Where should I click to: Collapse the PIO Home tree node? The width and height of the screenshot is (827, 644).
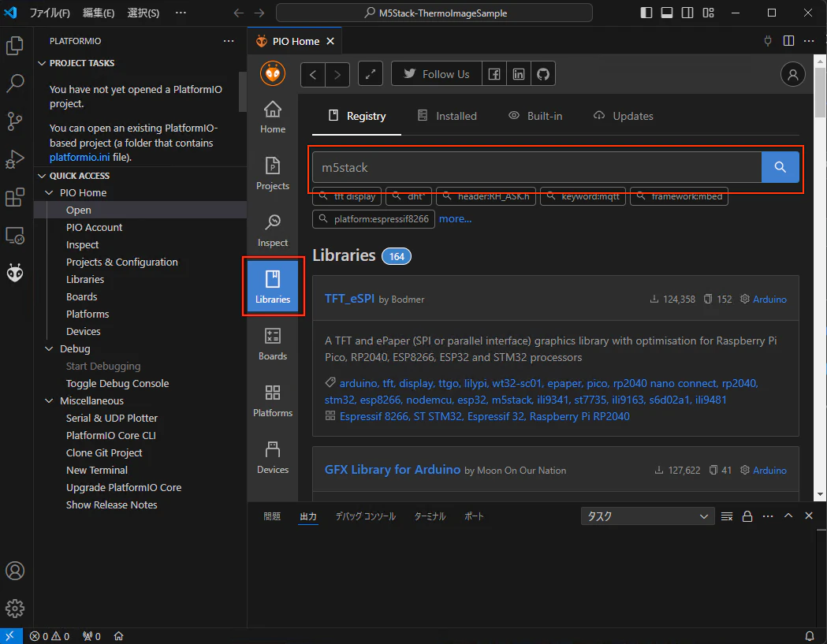(49, 193)
